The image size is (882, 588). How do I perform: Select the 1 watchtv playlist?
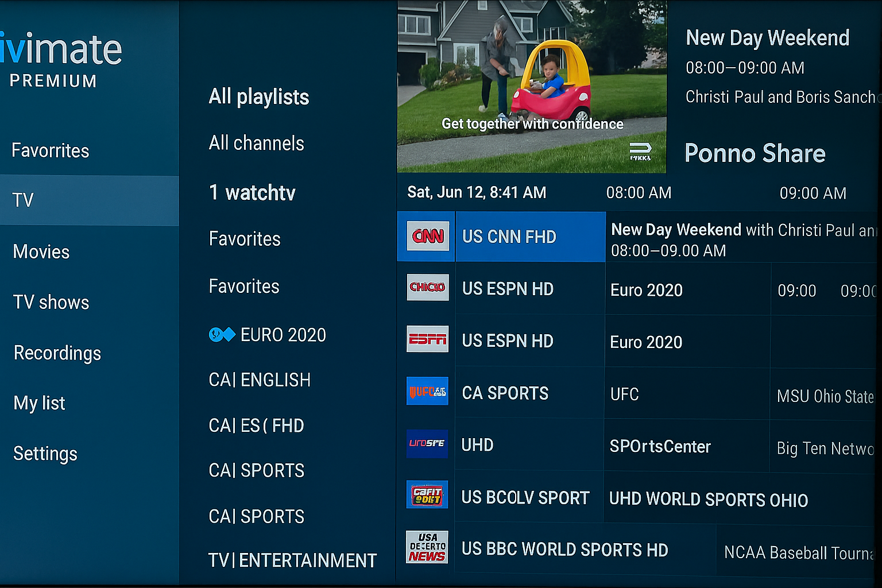point(252,192)
